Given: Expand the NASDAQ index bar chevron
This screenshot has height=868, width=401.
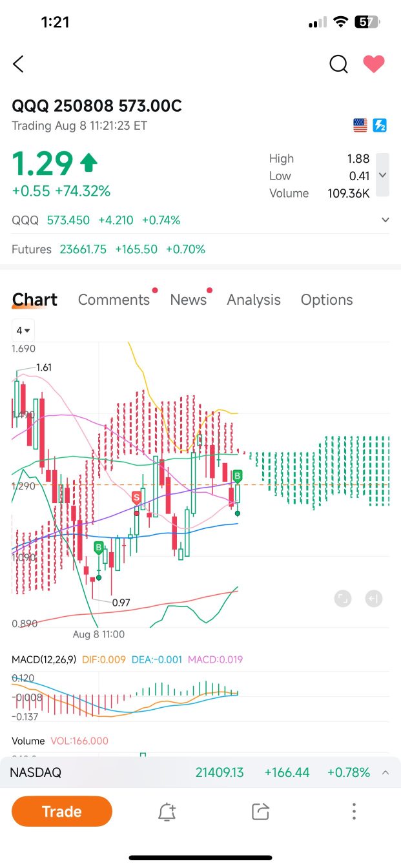Looking at the screenshot, I should tap(386, 772).
